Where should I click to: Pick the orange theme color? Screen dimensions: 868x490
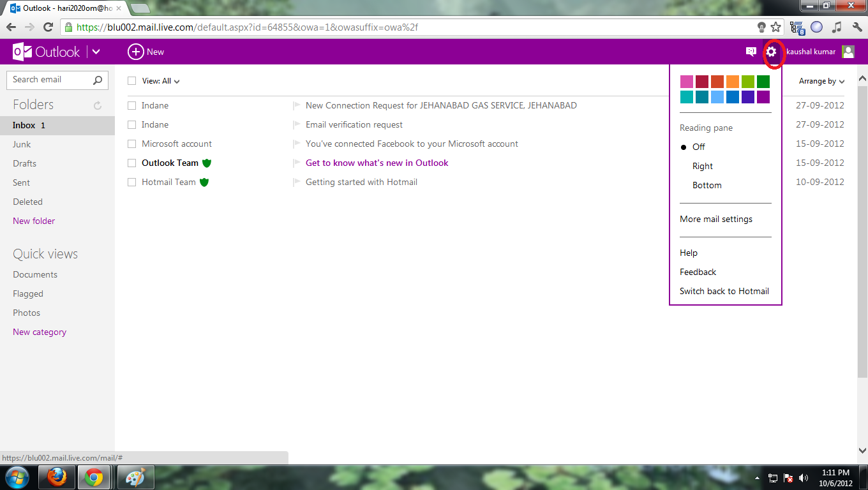[733, 82]
